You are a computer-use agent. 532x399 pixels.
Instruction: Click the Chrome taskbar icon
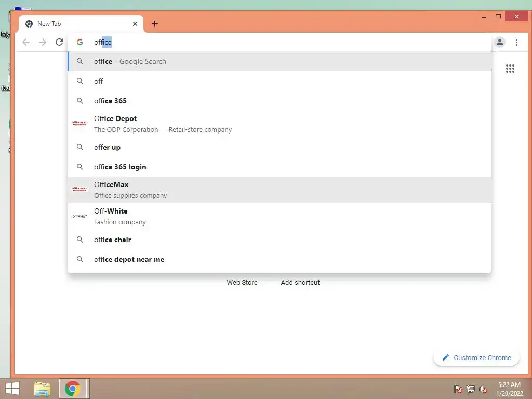click(x=73, y=389)
